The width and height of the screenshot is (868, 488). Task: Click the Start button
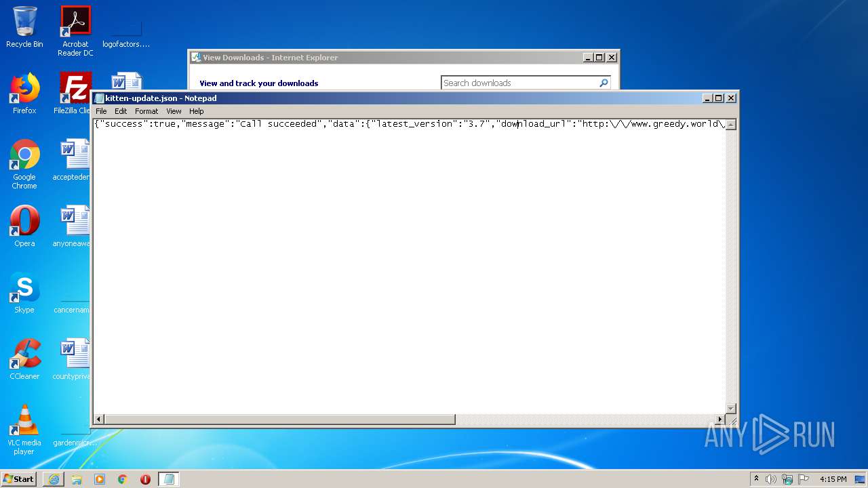19,479
